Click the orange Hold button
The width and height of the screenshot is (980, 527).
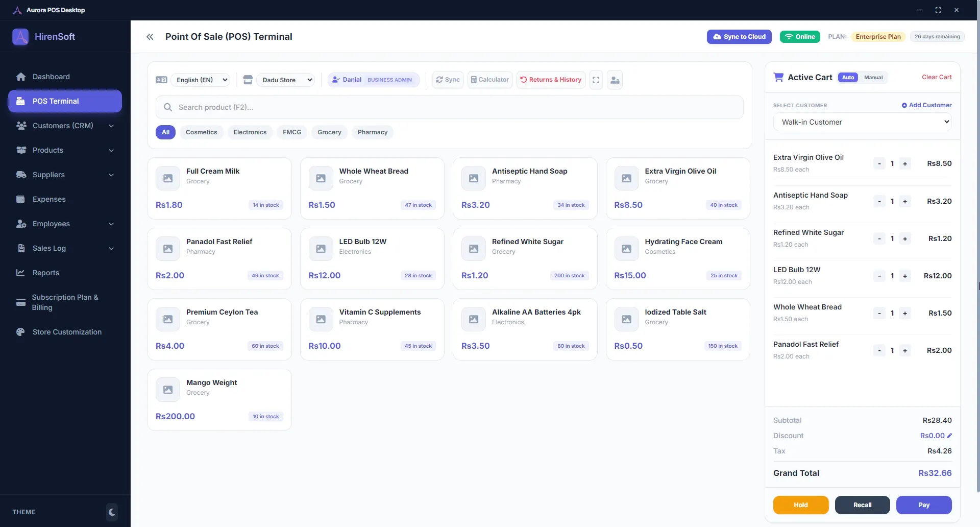coord(801,505)
